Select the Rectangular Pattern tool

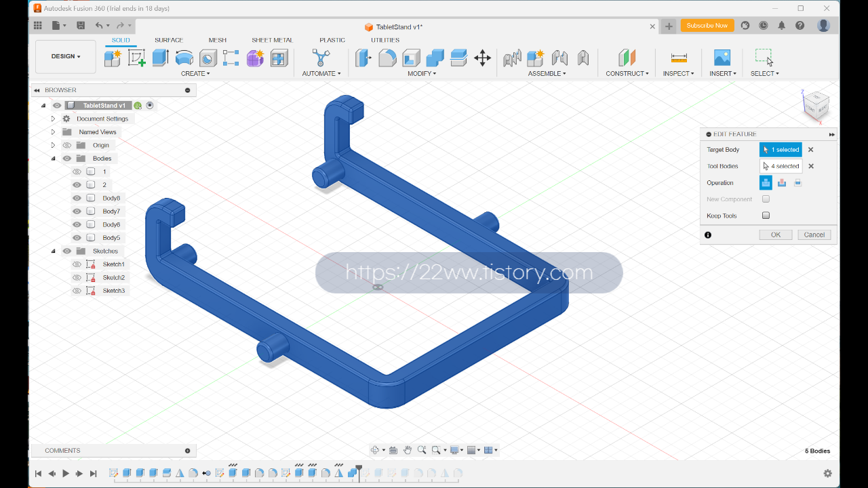tap(231, 58)
